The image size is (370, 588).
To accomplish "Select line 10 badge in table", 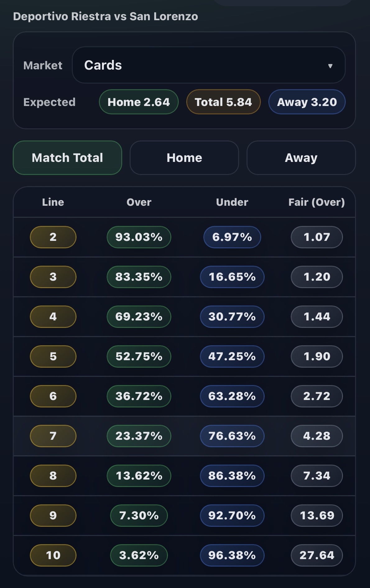I will pos(53,555).
